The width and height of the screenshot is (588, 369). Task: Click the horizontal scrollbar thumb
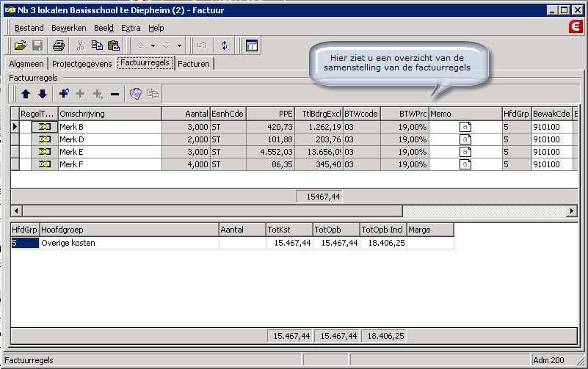click(212, 211)
